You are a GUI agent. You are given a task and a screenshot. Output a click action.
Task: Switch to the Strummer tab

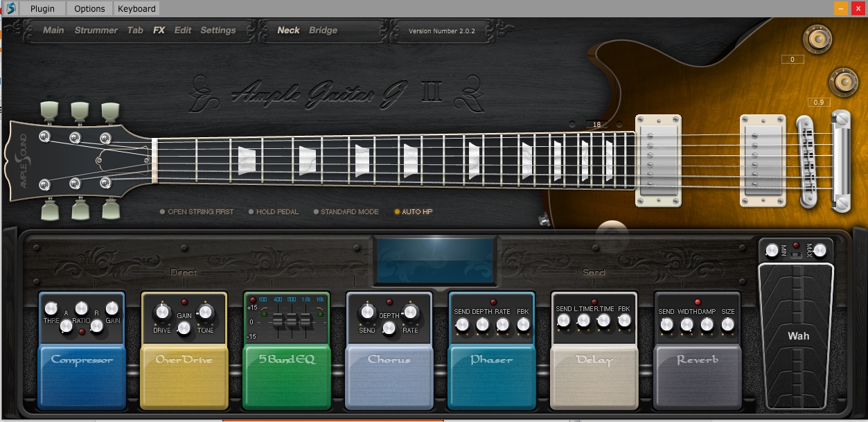click(x=96, y=30)
